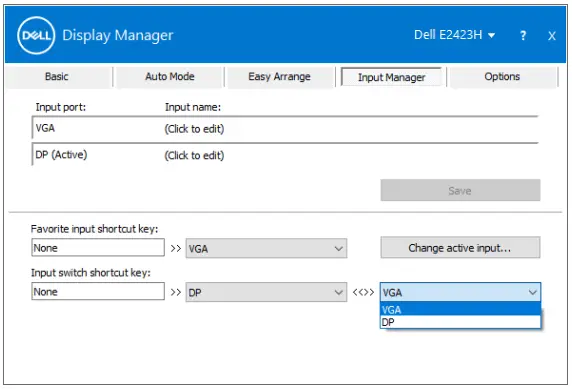The image size is (572, 389).
Task: Open the help question mark icon
Action: [x=523, y=35]
